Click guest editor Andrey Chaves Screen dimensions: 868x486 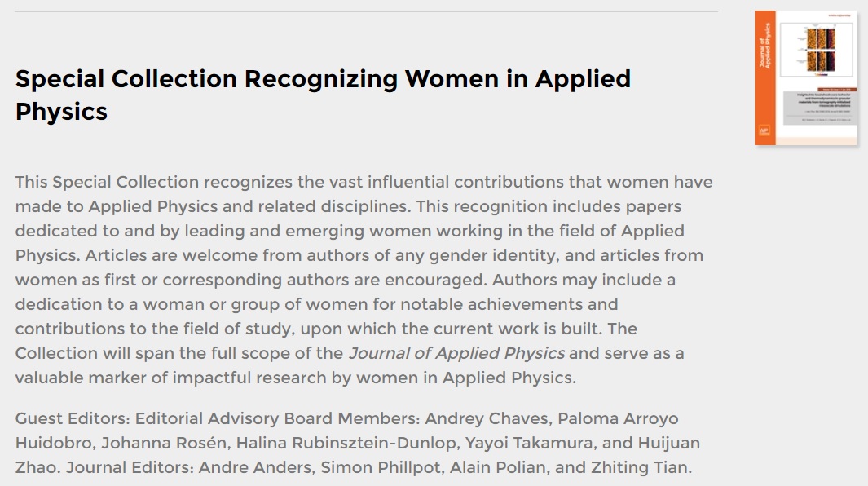pyautogui.click(x=488, y=419)
